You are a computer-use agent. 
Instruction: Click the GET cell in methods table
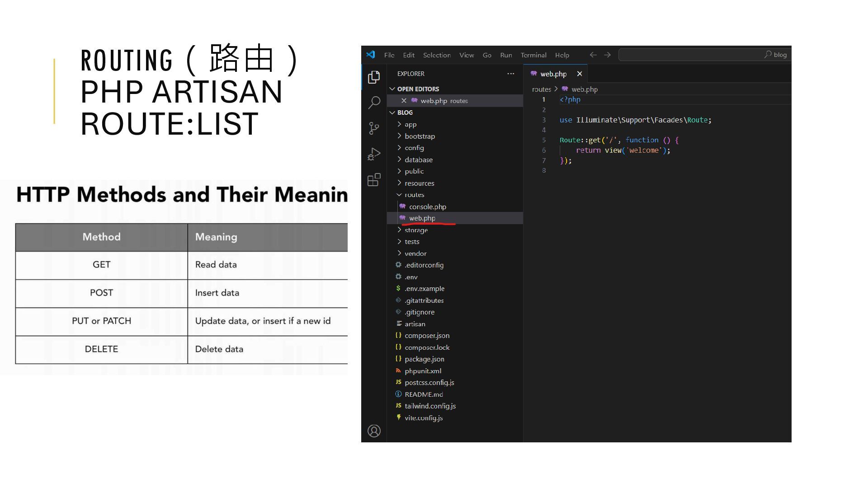tap(102, 265)
